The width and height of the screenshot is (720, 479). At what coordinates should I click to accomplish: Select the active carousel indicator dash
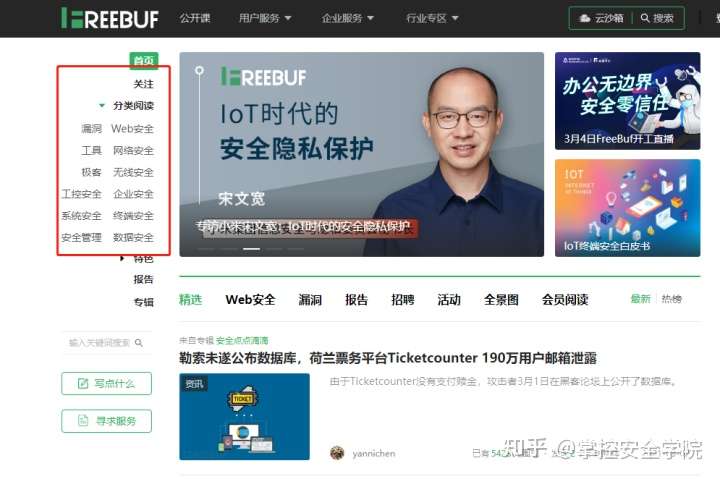(x=251, y=249)
